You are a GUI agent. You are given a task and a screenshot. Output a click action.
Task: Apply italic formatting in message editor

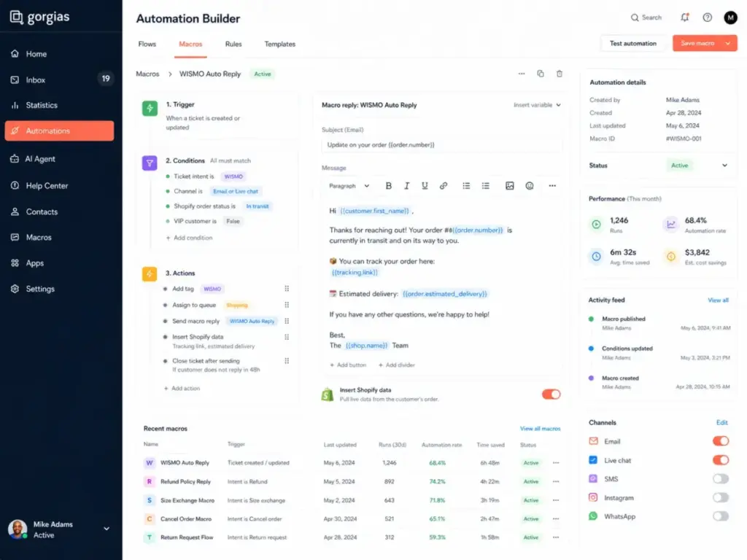click(406, 186)
